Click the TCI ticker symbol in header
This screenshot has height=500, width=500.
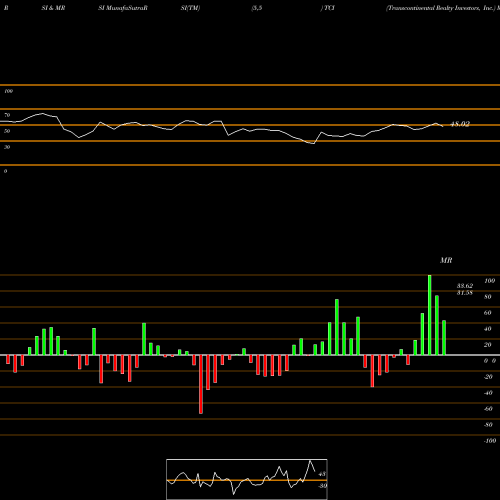point(329,8)
